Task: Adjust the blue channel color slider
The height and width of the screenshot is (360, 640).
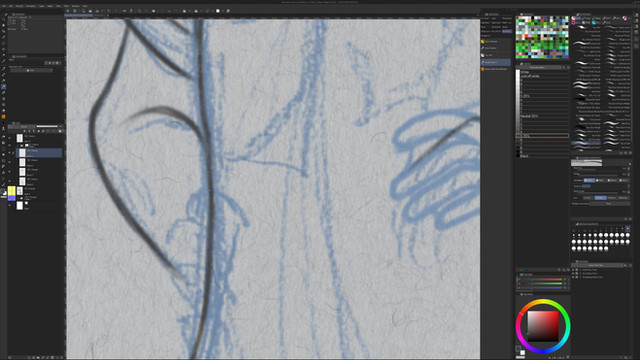Action: click(x=542, y=287)
